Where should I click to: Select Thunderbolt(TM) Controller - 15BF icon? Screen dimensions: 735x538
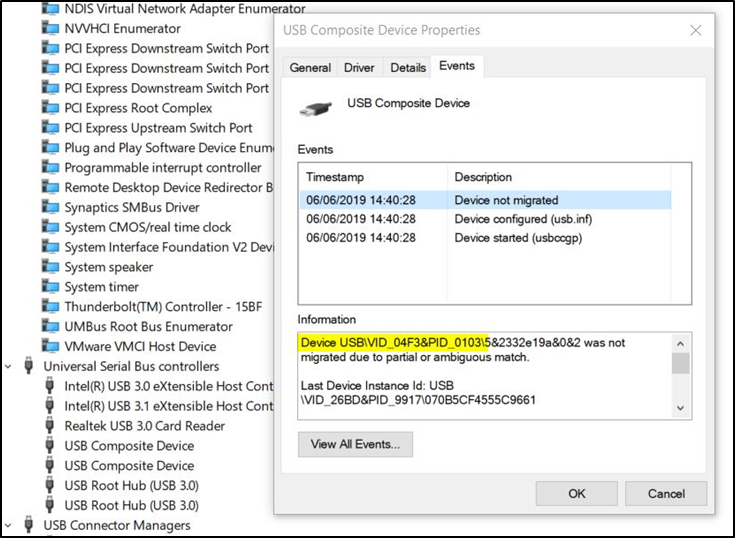tap(50, 306)
